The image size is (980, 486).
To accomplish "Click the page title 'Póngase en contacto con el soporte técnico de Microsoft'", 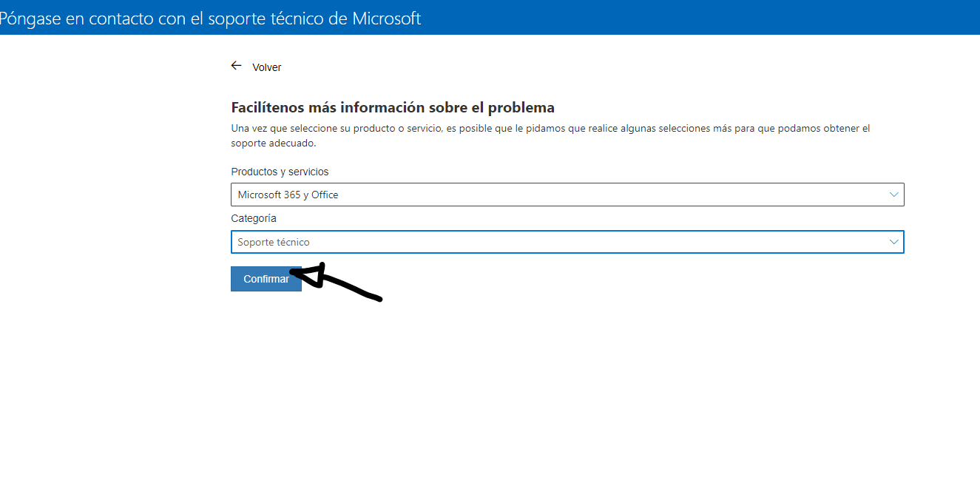I will [210, 18].
